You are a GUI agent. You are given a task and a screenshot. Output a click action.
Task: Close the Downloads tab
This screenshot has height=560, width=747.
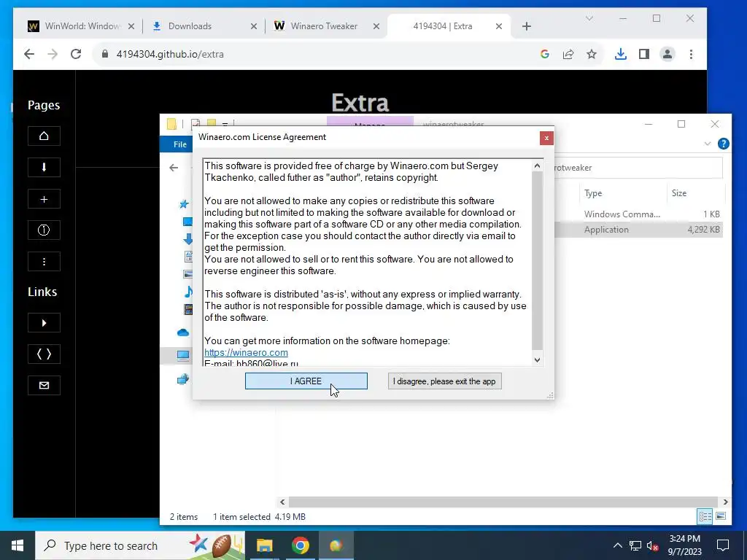click(254, 26)
